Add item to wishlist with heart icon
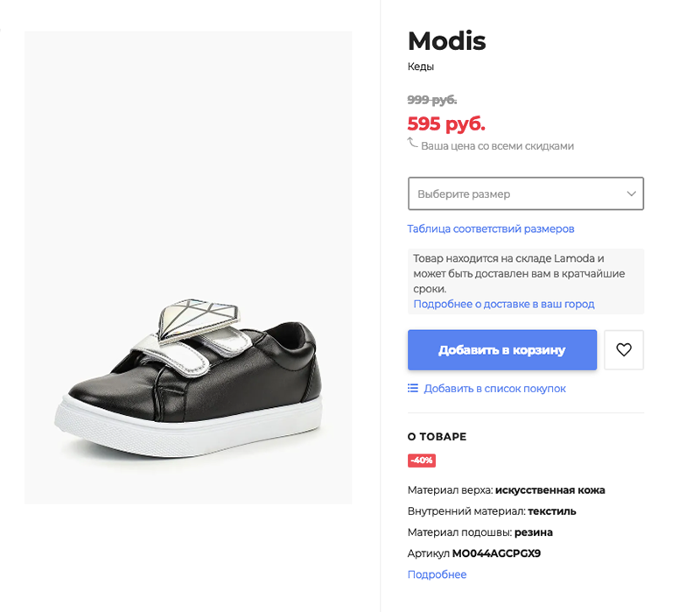 [x=624, y=350]
